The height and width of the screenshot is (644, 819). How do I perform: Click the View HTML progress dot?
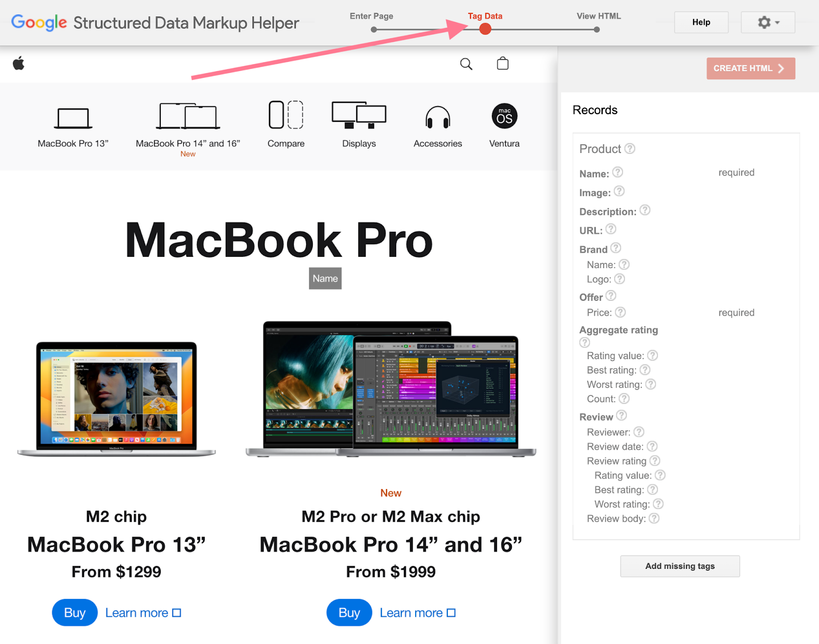click(597, 30)
